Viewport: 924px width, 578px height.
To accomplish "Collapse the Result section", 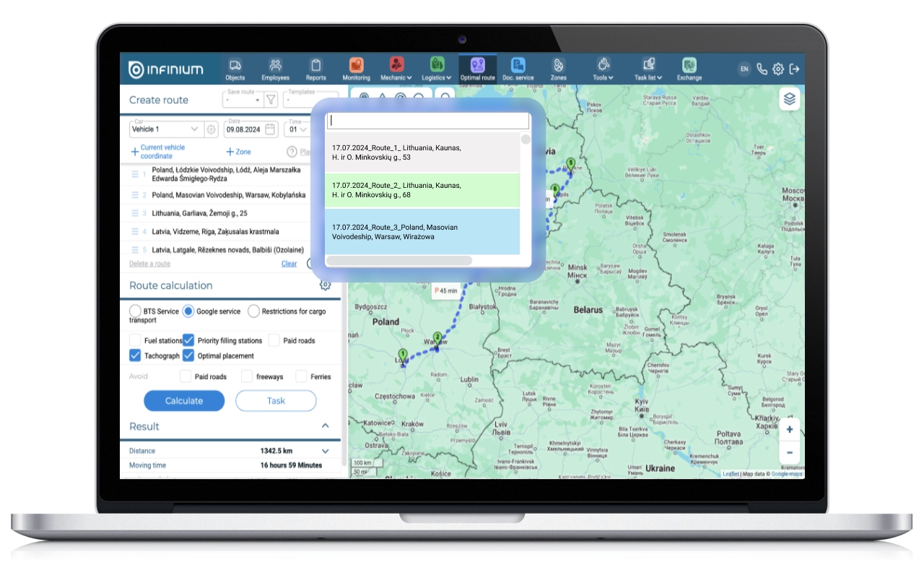I will tap(325, 426).
